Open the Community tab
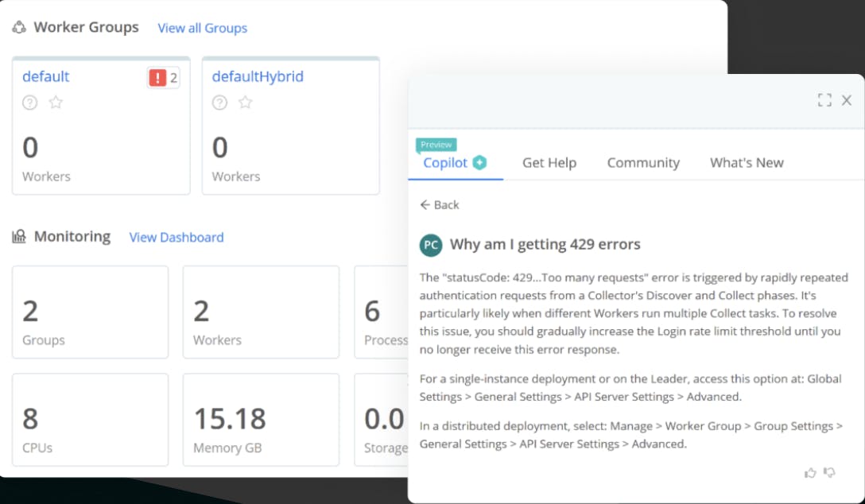The width and height of the screenshot is (865, 504). pos(643,163)
